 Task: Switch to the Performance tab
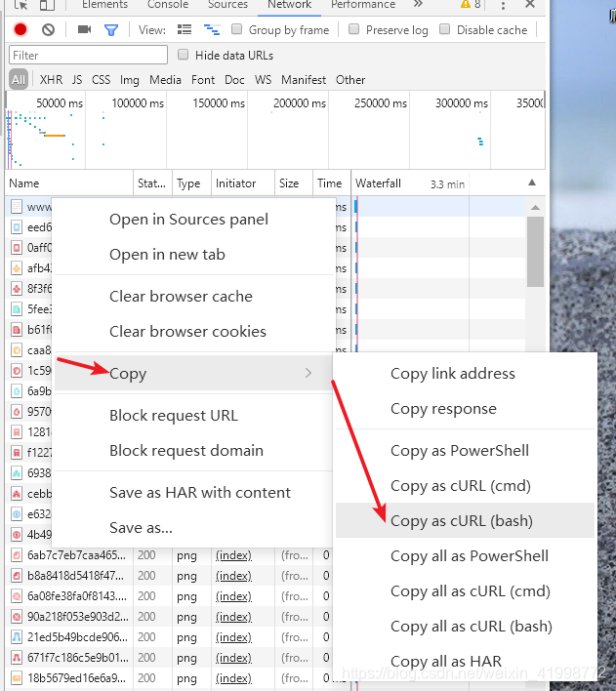click(363, 5)
